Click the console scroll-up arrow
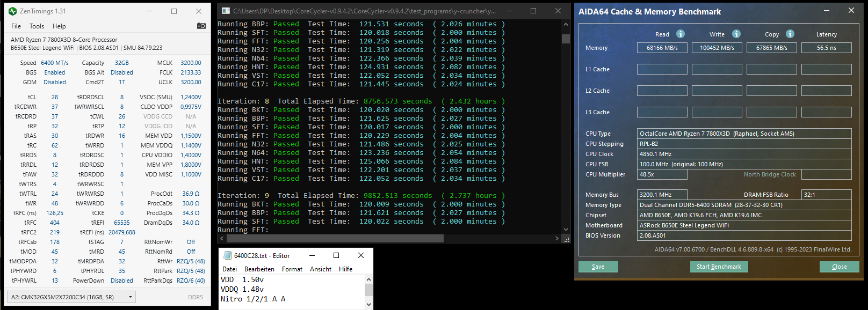868x310 pixels. click(x=566, y=24)
